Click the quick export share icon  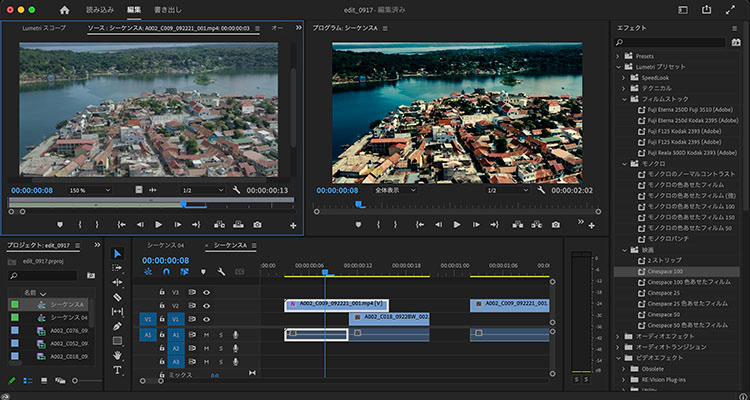pyautogui.click(x=706, y=10)
